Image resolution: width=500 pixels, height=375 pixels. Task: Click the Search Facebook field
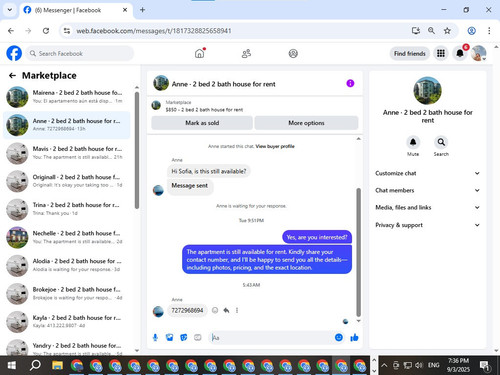[79, 53]
